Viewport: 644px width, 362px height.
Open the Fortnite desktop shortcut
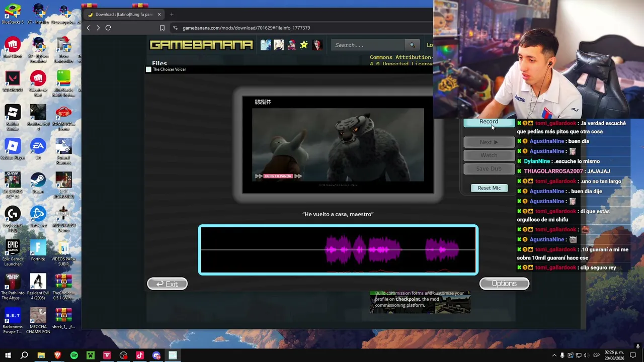(x=38, y=251)
